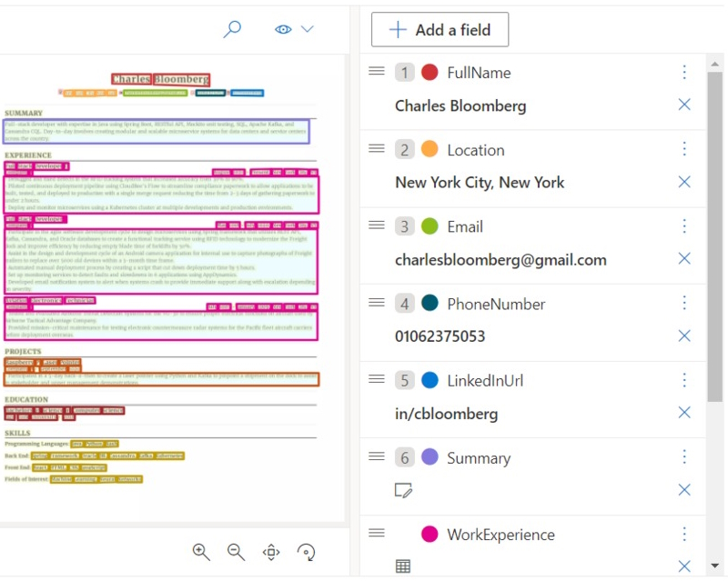Click the fit-to-page icon

pos(270,552)
